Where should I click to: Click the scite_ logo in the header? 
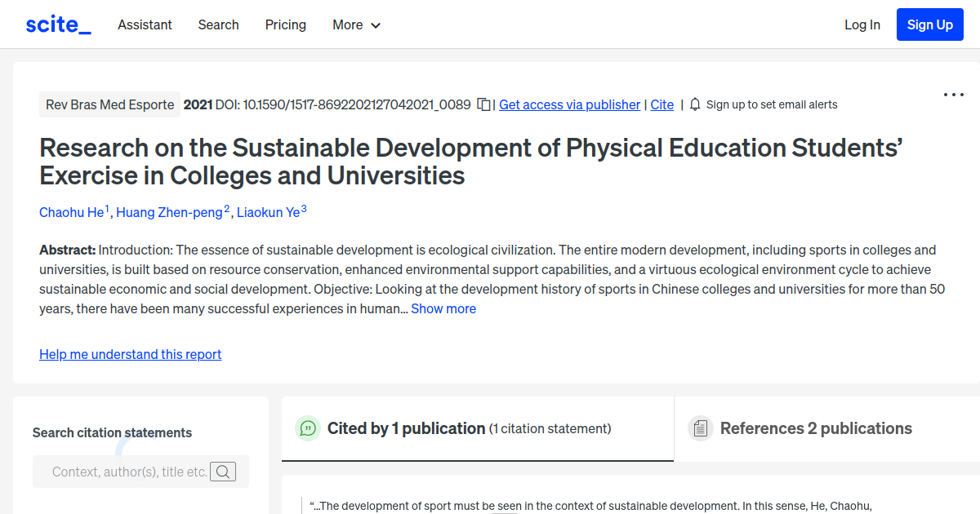coord(57,24)
